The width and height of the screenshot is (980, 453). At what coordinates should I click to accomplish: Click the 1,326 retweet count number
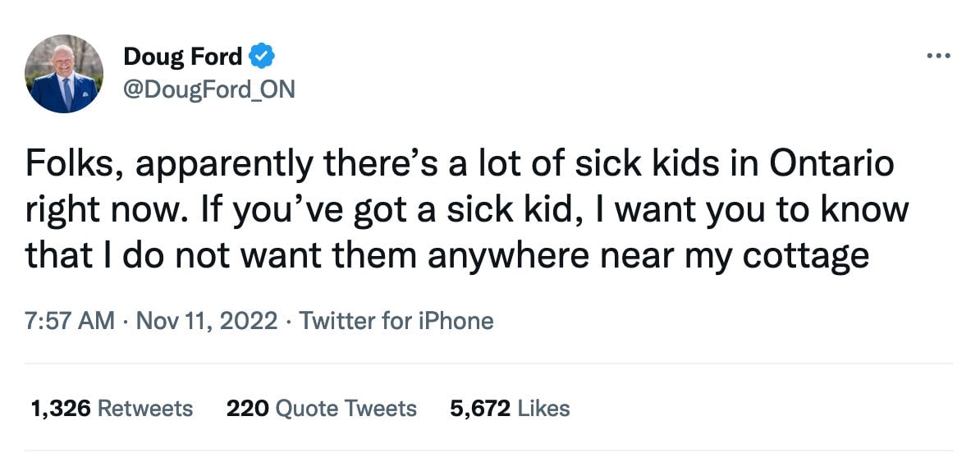coord(61,408)
